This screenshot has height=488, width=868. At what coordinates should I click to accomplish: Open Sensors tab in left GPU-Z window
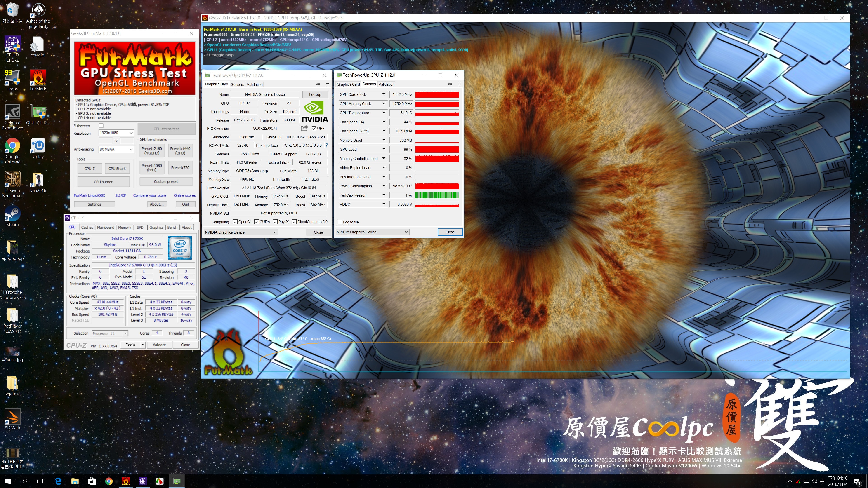(237, 84)
